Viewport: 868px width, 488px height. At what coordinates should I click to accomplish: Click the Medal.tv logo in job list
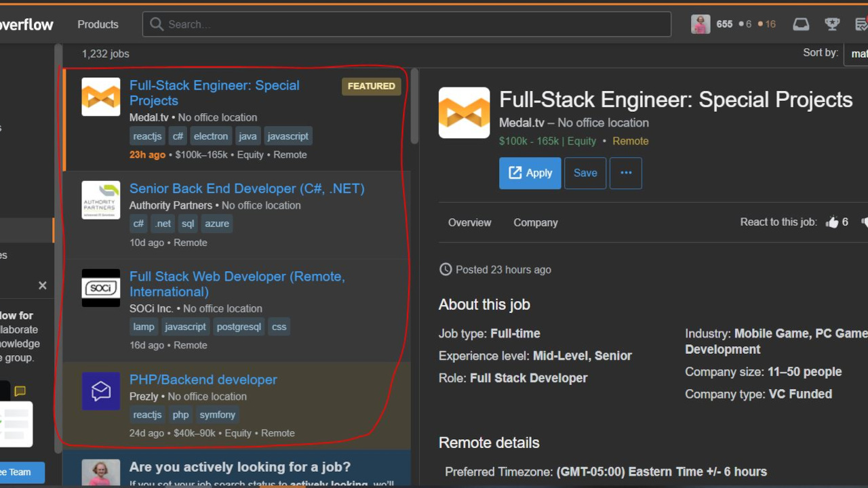point(101,97)
